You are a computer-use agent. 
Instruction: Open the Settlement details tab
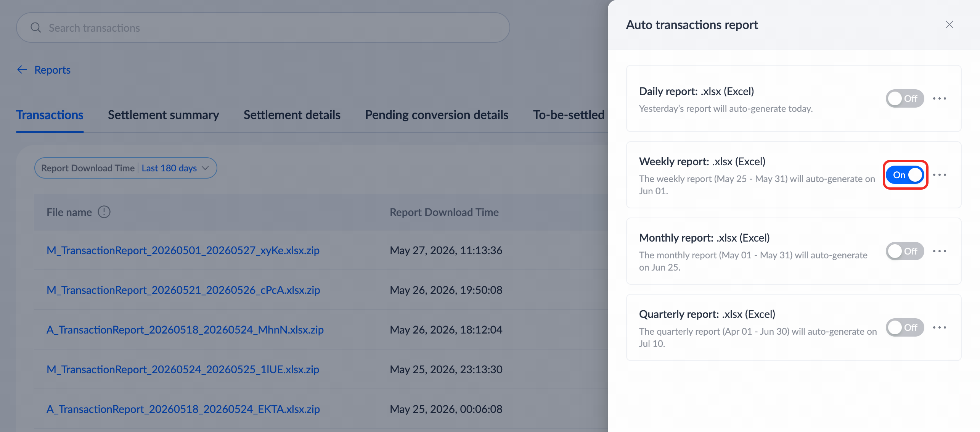292,115
